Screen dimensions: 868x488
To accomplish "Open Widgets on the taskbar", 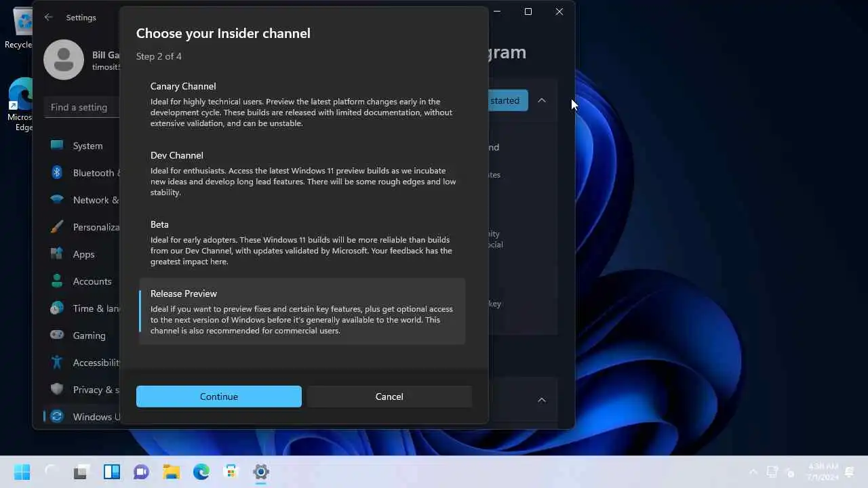I will coord(111,472).
